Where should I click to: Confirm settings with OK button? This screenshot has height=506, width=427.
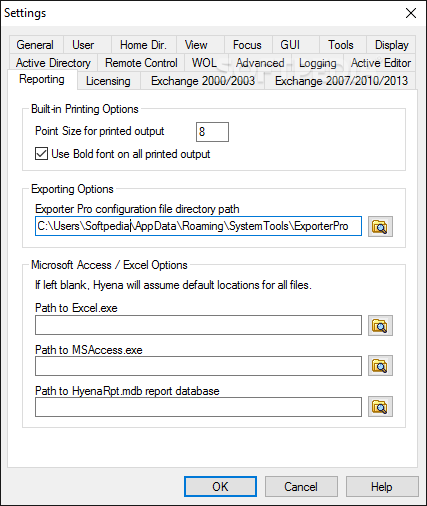(220, 486)
